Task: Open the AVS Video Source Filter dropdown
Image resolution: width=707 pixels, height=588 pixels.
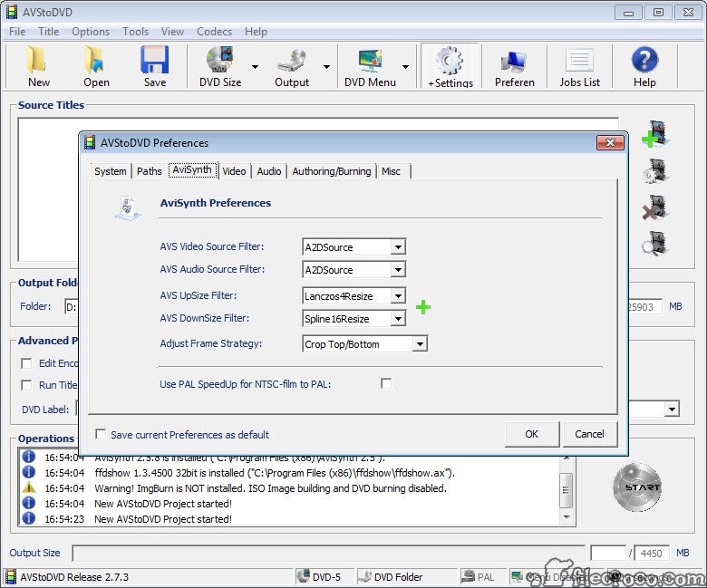Action: click(398, 246)
